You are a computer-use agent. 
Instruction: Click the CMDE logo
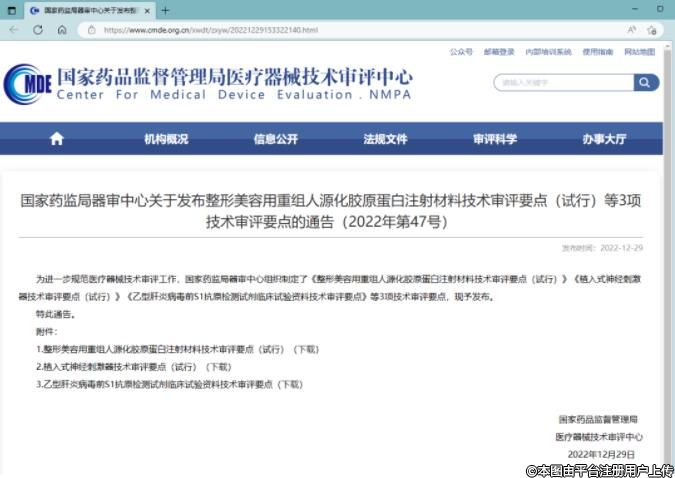[x=26, y=82]
